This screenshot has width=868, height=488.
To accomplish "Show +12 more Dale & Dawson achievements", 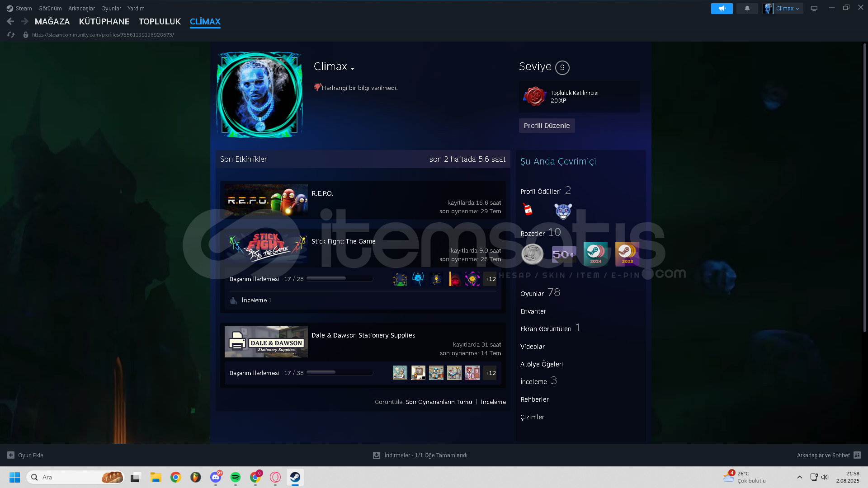I will (491, 373).
